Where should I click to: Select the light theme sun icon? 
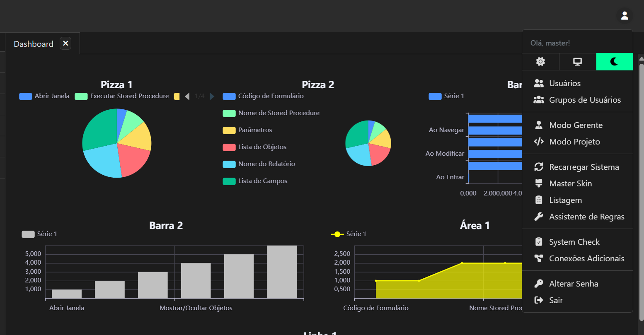click(x=540, y=62)
